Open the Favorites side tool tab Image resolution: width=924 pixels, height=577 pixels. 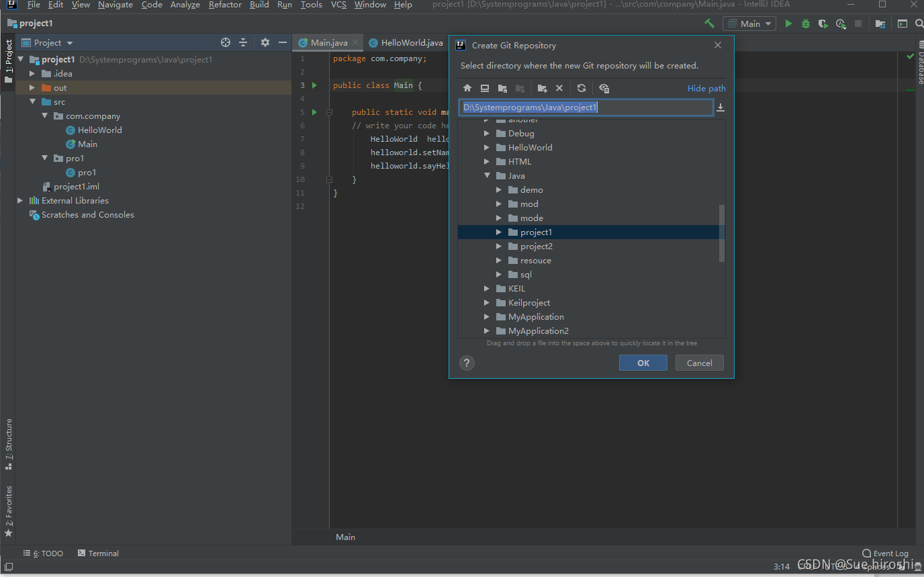coord(9,512)
